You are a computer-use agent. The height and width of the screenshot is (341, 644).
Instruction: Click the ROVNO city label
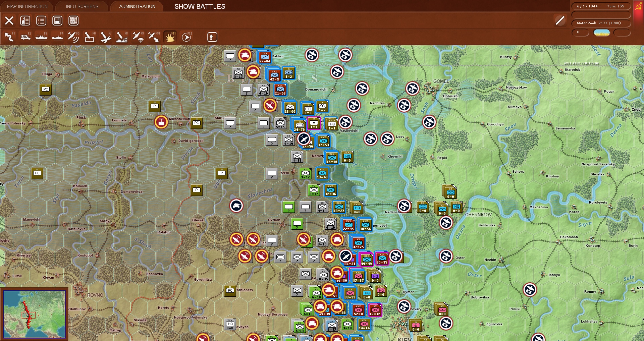pos(95,295)
